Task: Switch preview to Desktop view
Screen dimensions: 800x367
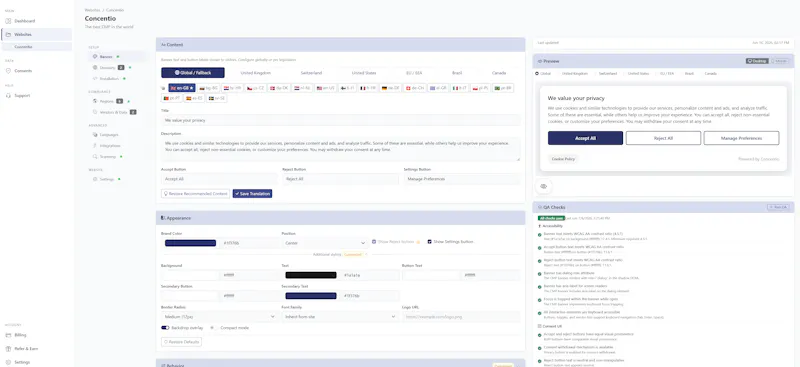Action: coord(757,61)
